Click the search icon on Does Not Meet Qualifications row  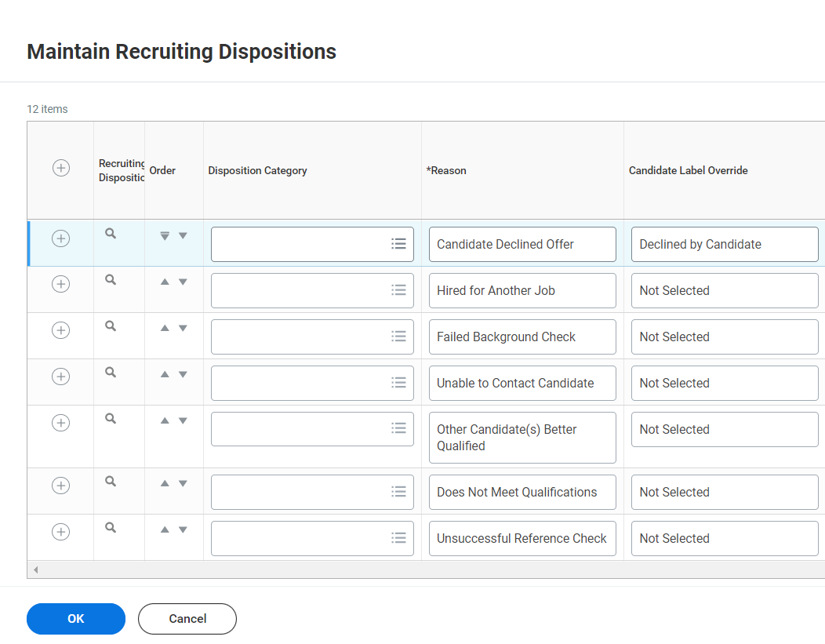(111, 482)
